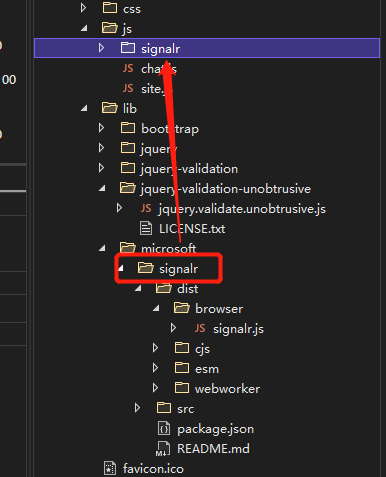Expand the src folder arrow
This screenshot has height=477, width=386.
click(137, 408)
